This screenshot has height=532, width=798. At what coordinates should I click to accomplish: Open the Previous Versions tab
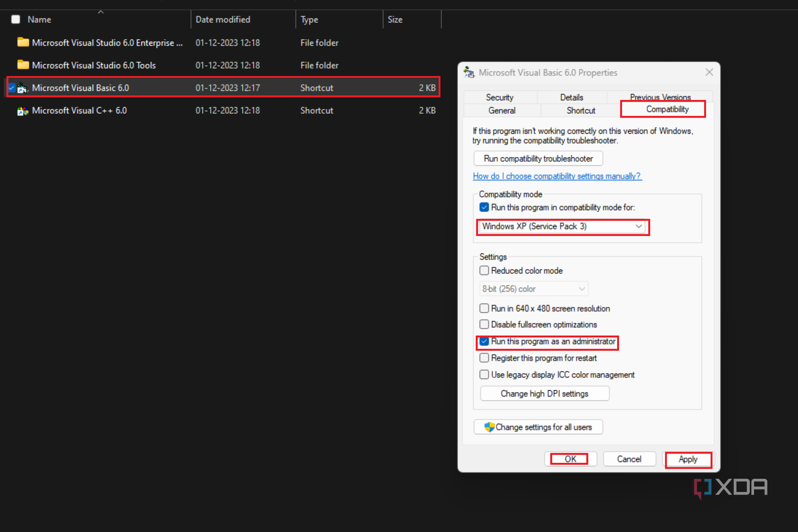660,97
